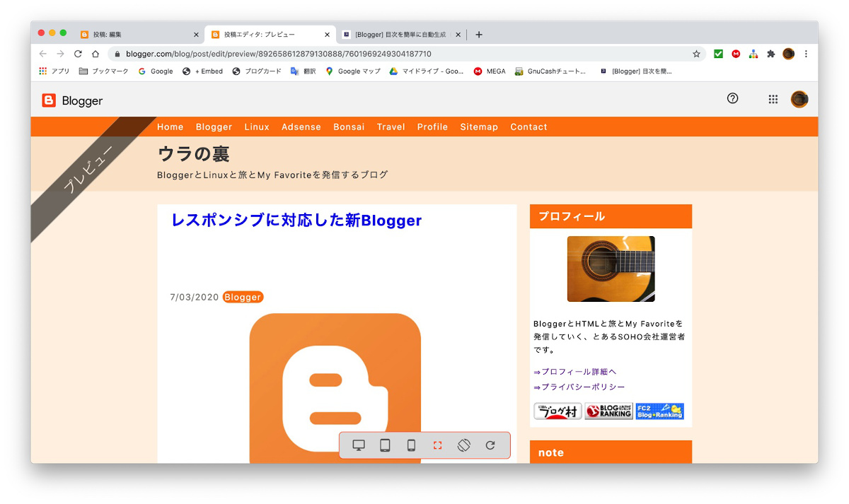Image resolution: width=849 pixels, height=504 pixels.
Task: Open Chrome profile avatar in toolbar
Action: click(x=788, y=54)
